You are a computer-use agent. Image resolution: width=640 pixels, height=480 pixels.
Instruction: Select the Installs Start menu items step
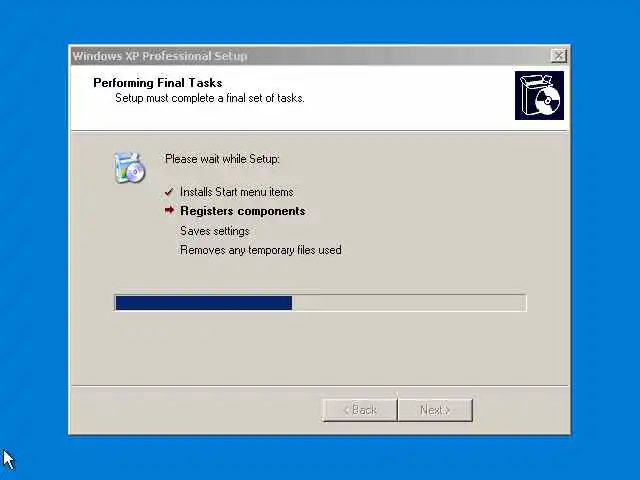pyautogui.click(x=237, y=192)
